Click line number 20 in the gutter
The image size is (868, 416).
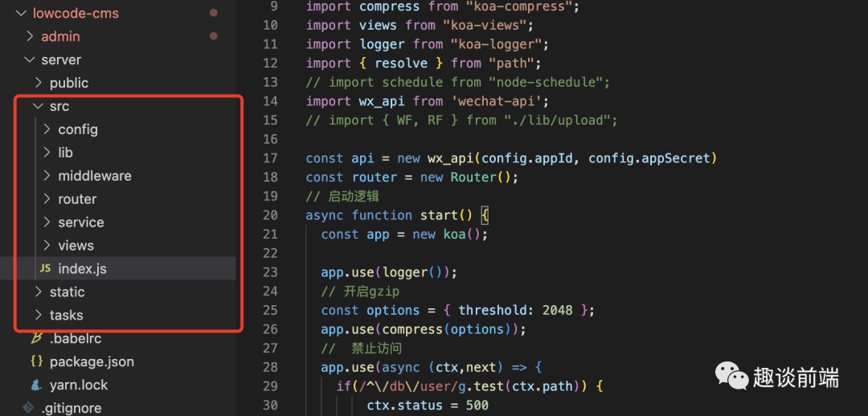point(270,214)
